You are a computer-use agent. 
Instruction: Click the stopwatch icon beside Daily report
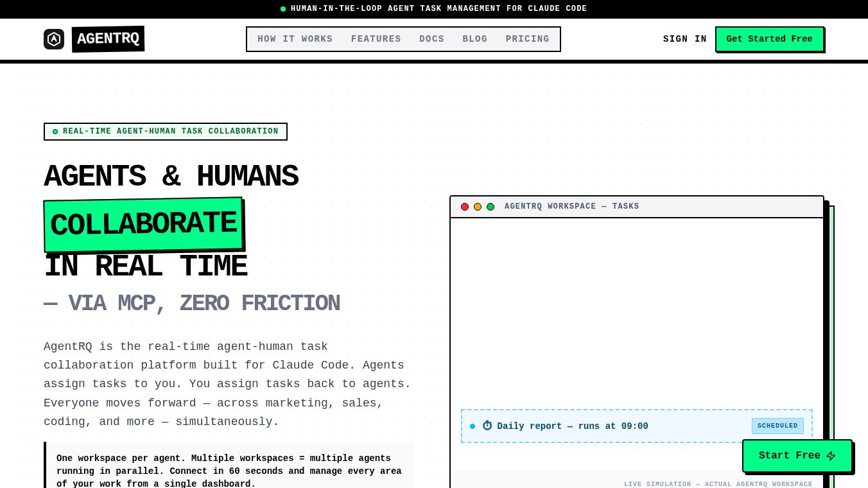pos(487,426)
